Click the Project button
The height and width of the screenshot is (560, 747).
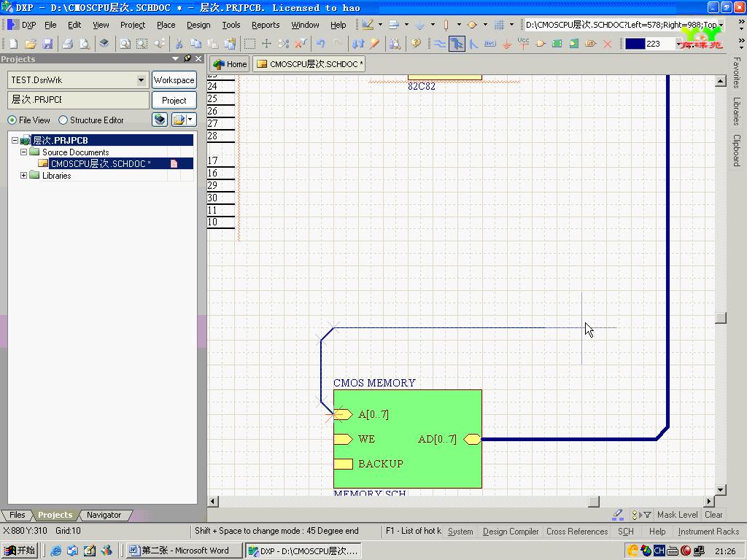pos(174,101)
